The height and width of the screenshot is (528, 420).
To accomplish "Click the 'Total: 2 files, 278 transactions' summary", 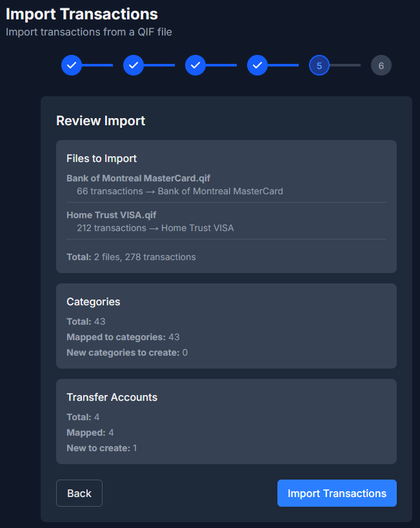I will [131, 257].
